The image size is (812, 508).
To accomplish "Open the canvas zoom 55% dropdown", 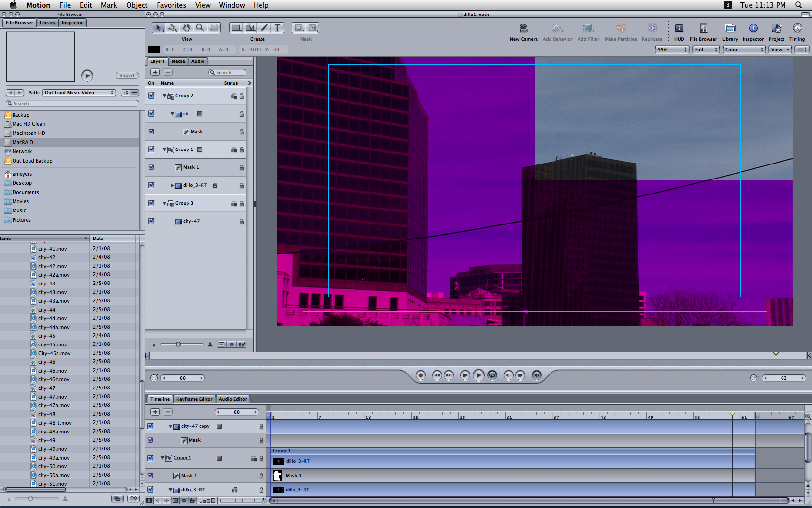I will 671,50.
